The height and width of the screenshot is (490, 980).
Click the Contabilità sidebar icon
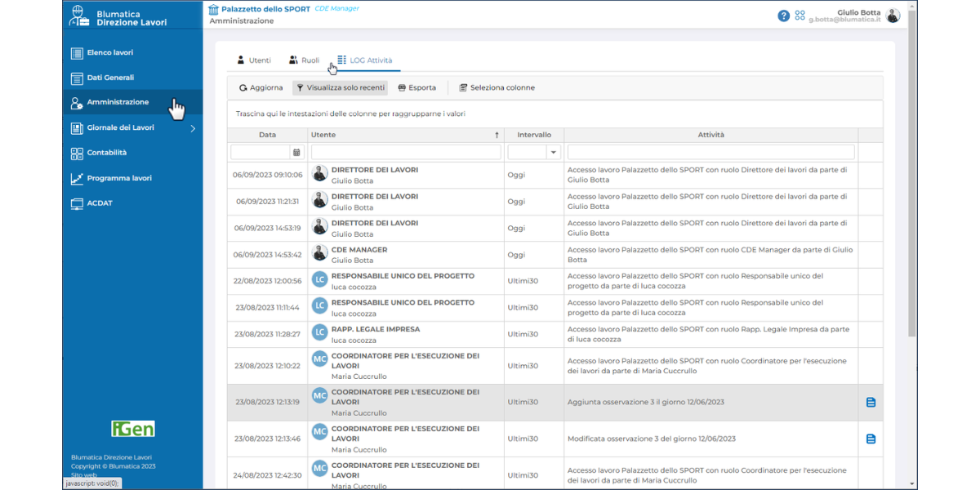77,154
